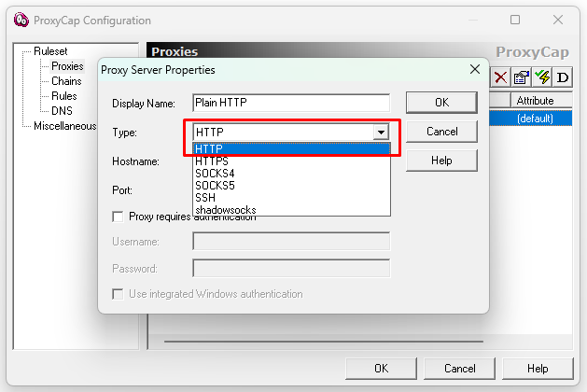
Task: Click OK at bottom of ProxyCap Configuration
Action: [x=381, y=369]
